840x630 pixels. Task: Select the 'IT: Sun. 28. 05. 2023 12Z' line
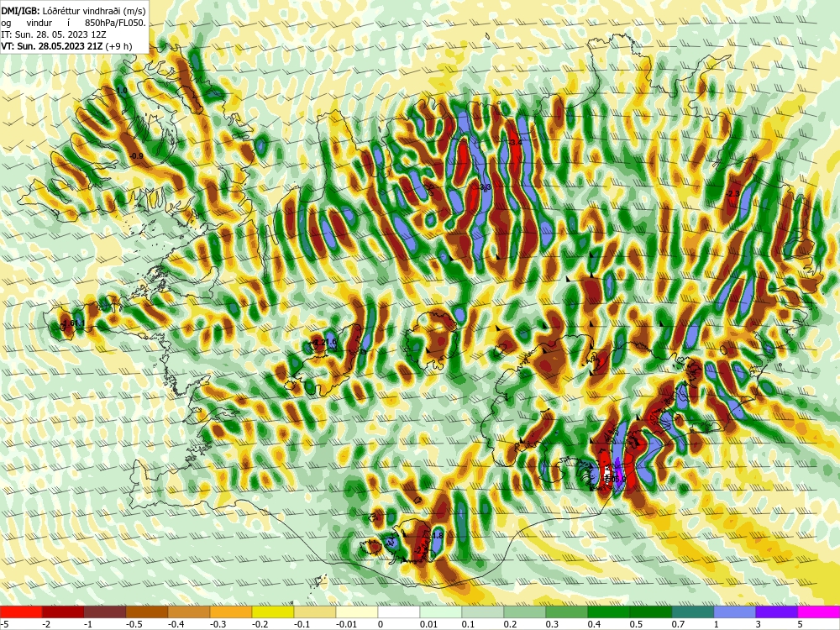coord(54,34)
